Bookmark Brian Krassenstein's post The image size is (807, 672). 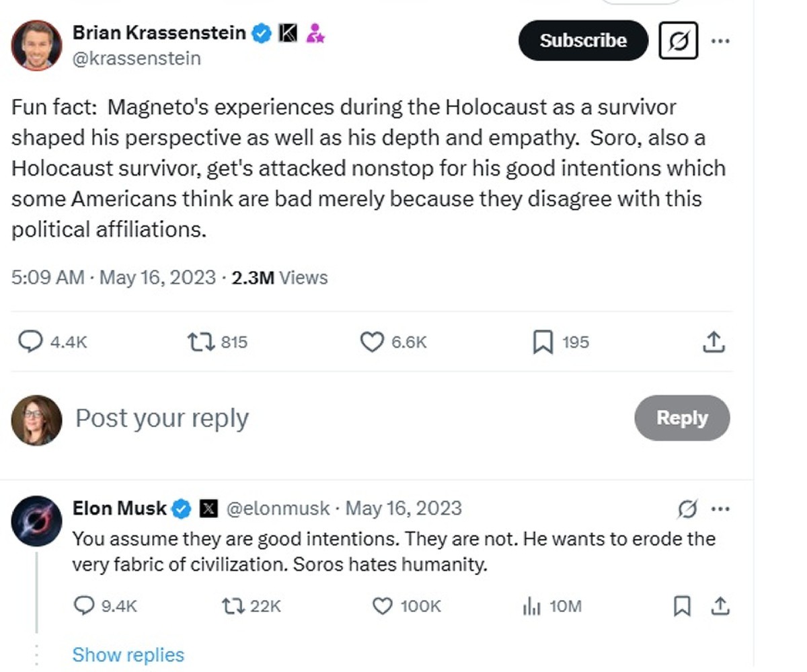click(543, 342)
